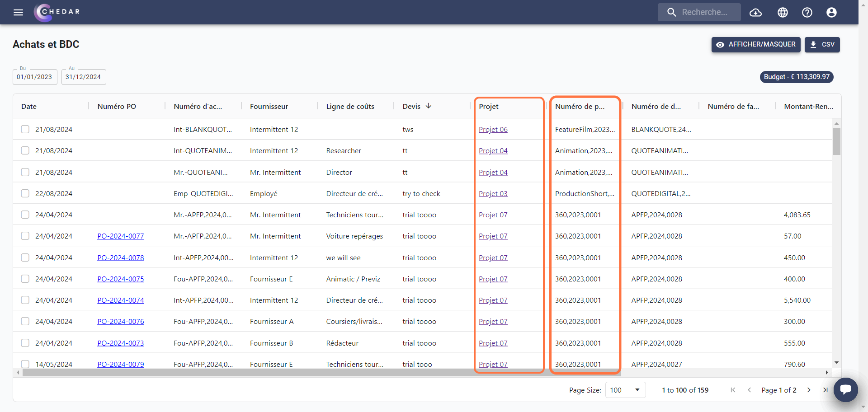
Task: Click the table vertical scrollbar thumb
Action: coord(836,141)
